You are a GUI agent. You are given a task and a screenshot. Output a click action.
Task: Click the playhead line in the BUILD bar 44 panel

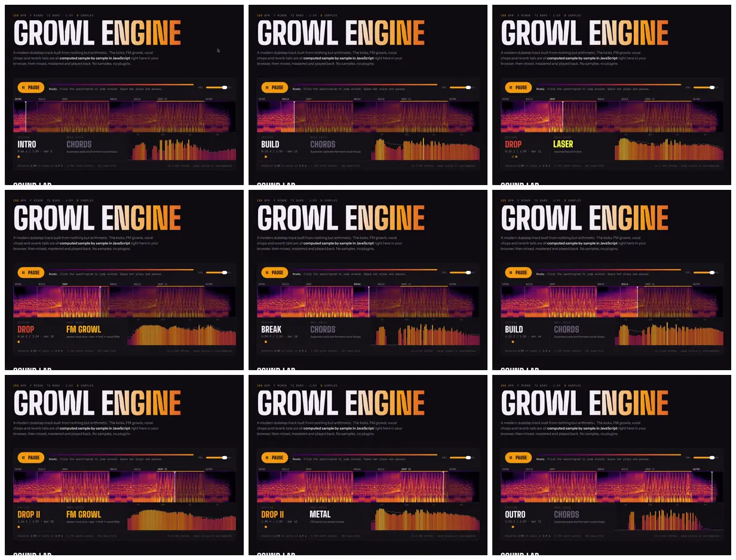tap(637, 301)
